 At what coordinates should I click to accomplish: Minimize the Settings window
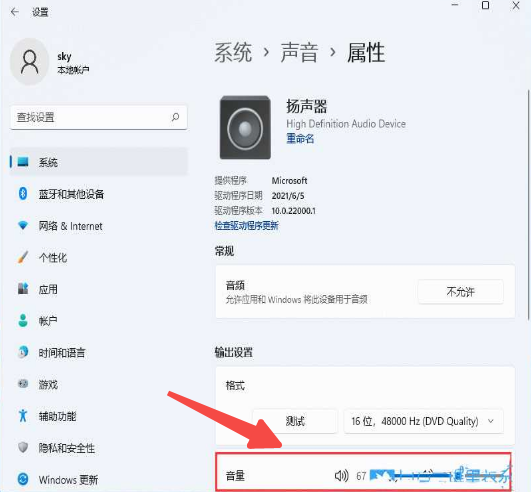455,5
